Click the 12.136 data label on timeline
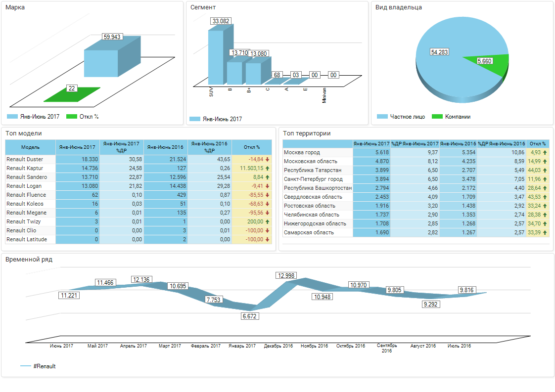The height and width of the screenshot is (392, 555). point(141,279)
